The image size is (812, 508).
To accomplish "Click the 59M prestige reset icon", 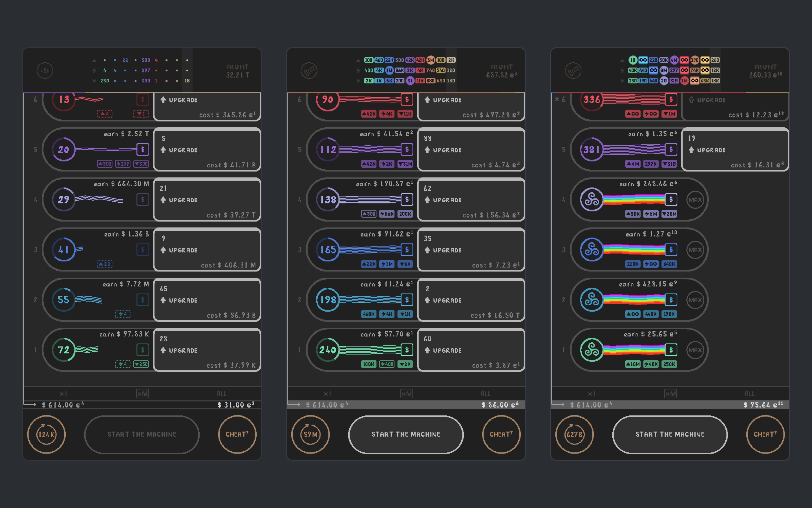I will click(310, 434).
